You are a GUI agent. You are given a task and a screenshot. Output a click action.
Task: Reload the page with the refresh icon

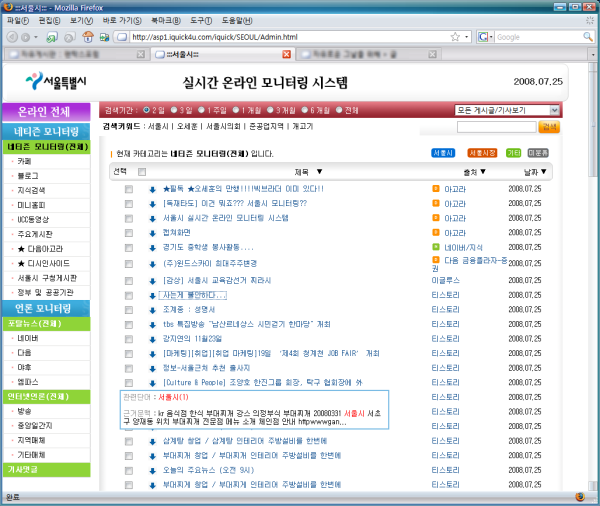coord(52,37)
